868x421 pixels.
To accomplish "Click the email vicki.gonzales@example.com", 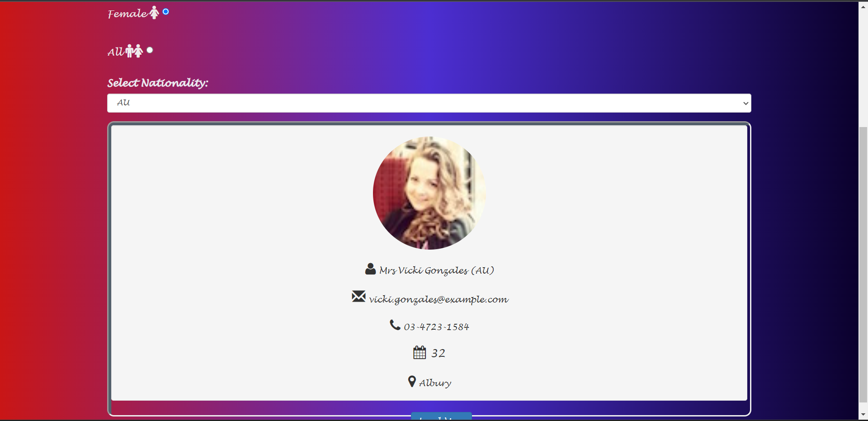I will pyautogui.click(x=439, y=299).
